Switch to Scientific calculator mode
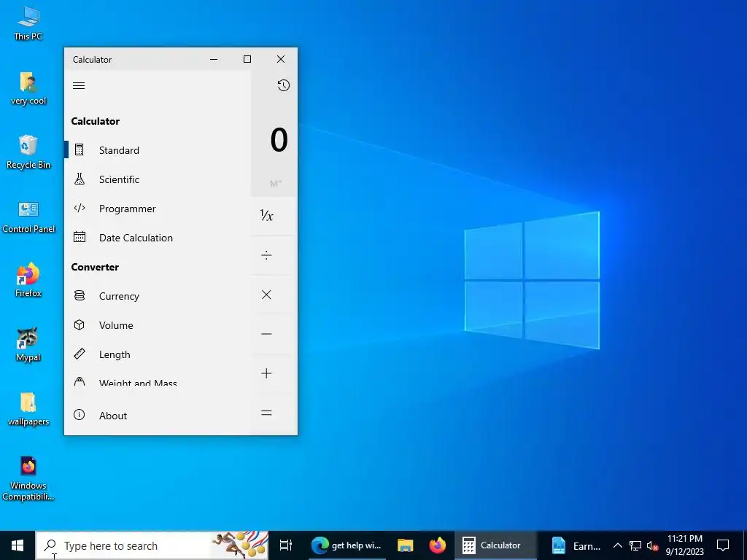The image size is (747, 560). 158,179
